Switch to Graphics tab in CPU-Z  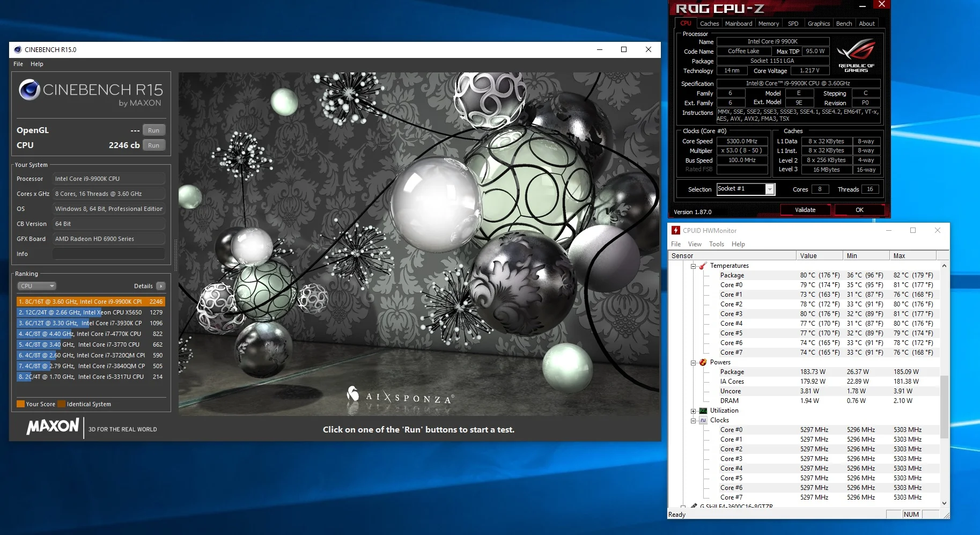click(x=819, y=24)
